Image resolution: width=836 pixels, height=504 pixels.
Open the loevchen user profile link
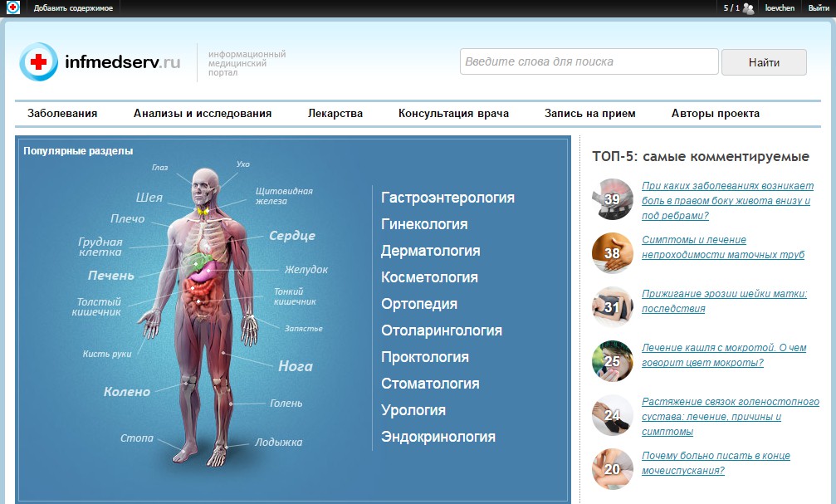[x=780, y=8]
